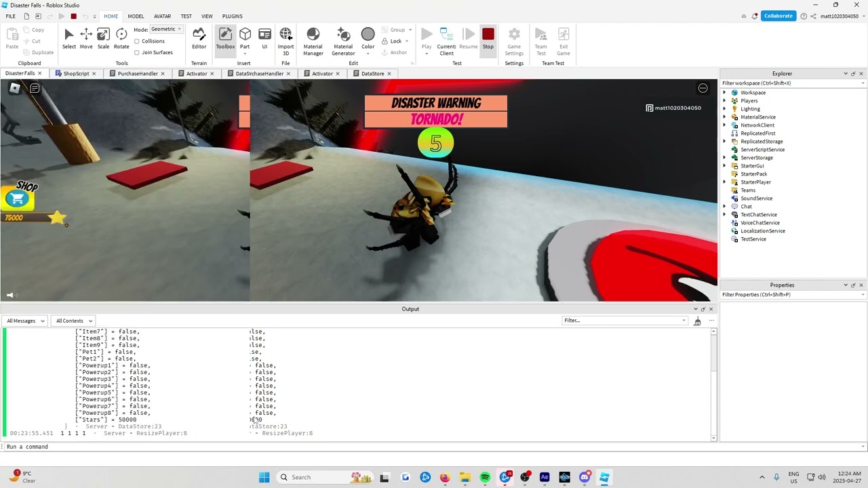Open the Windows Start menu
Screen dimensions: 868x488
(264, 477)
